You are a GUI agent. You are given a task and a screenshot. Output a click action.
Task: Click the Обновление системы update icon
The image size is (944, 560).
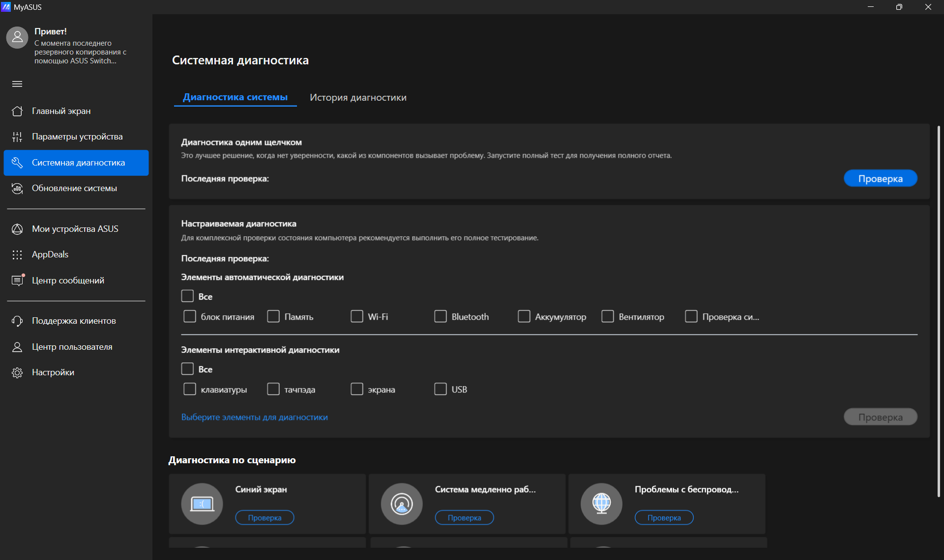click(x=17, y=188)
